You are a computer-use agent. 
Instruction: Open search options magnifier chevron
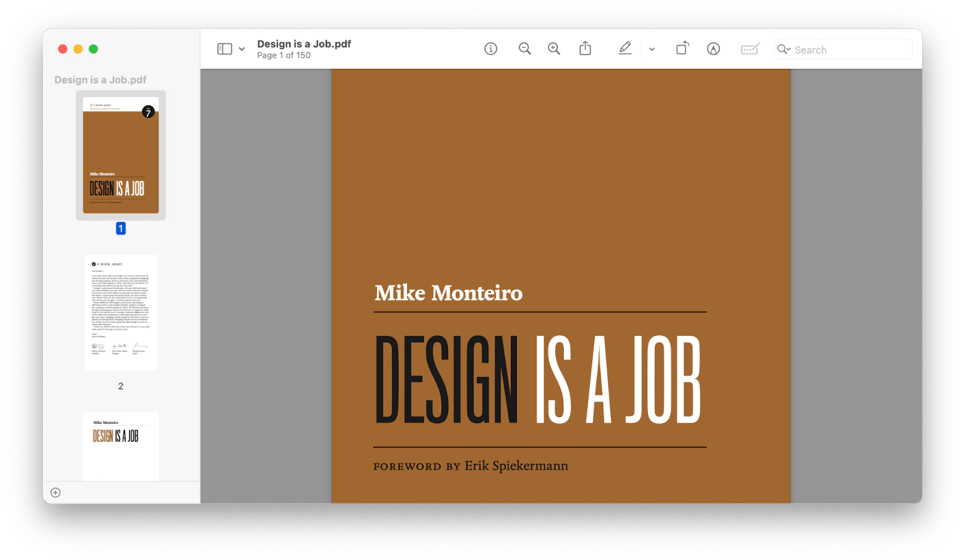(784, 49)
